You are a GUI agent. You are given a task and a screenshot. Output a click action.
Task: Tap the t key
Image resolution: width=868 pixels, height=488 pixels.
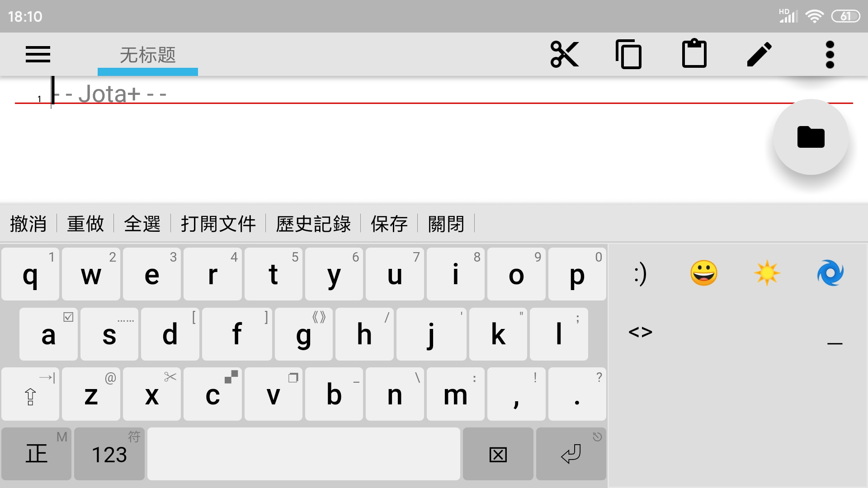(x=274, y=274)
